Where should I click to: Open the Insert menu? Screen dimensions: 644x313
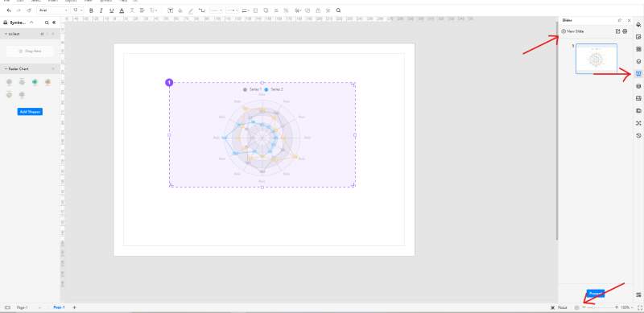(x=52, y=1)
